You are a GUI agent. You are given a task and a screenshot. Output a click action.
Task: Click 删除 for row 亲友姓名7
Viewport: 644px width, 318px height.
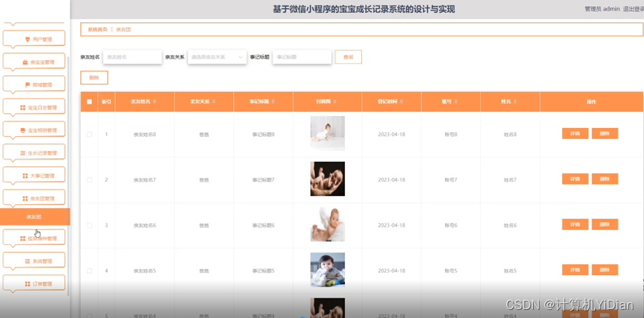click(604, 179)
